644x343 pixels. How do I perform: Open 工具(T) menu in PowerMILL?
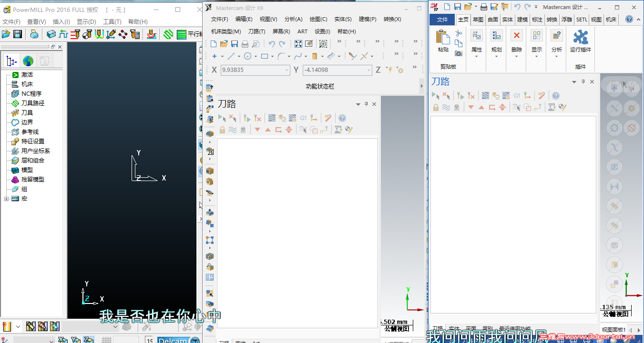112,21
